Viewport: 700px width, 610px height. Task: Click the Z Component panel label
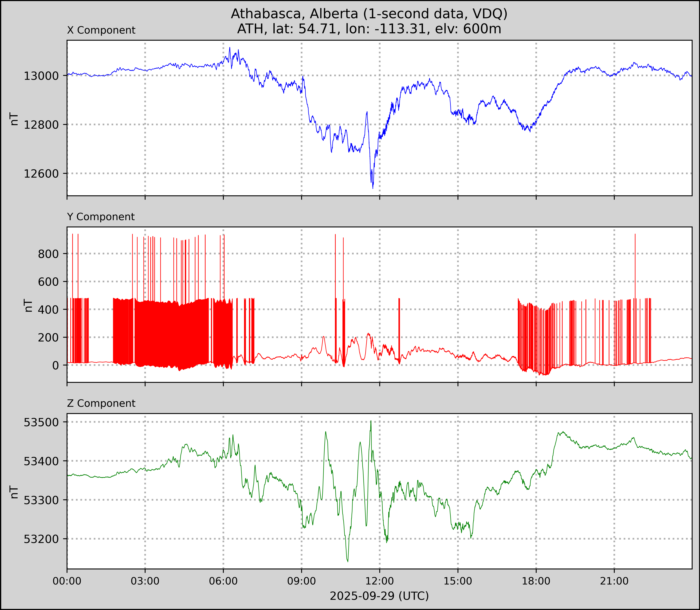101,403
